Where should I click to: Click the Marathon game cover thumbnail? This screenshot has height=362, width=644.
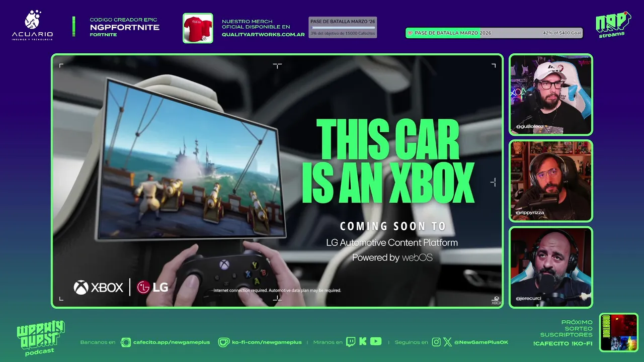click(x=619, y=332)
